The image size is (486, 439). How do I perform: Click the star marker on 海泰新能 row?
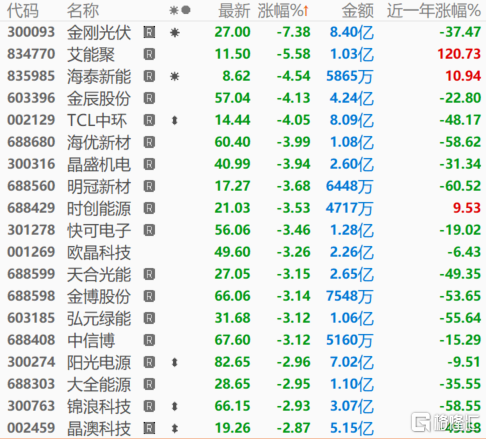point(175,77)
